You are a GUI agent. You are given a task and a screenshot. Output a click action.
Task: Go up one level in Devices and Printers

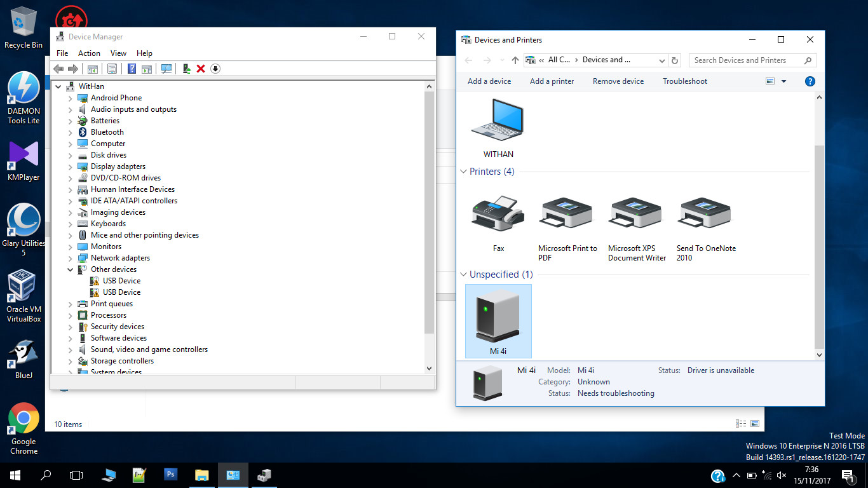tap(515, 60)
